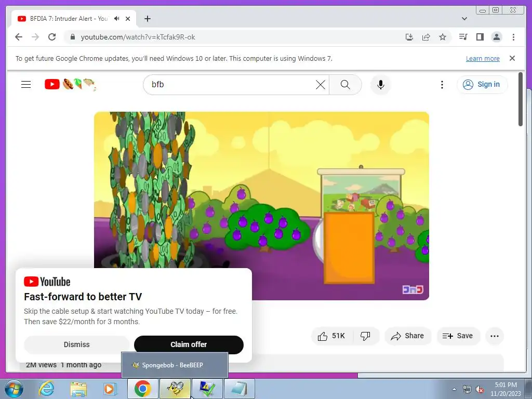Show hidden system tray icons
The width and height of the screenshot is (532, 399).
(x=454, y=389)
